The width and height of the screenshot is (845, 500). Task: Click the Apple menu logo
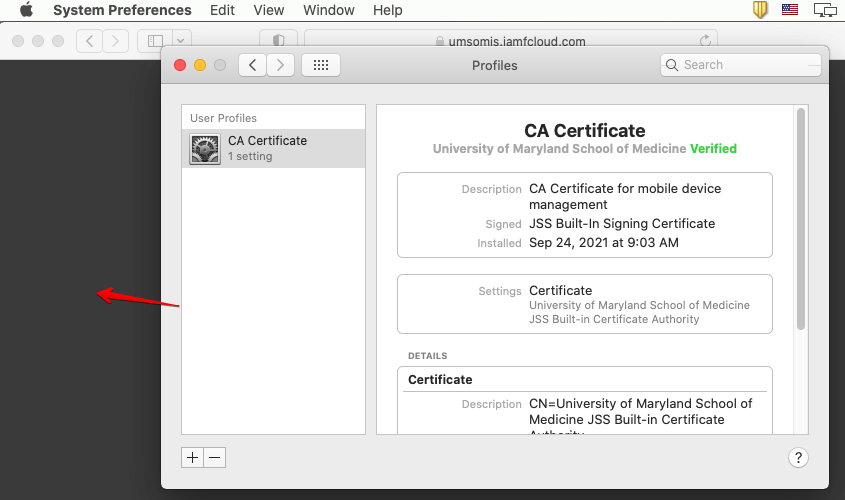tap(27, 10)
